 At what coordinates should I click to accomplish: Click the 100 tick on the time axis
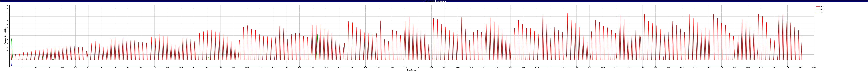tap(23, 68)
